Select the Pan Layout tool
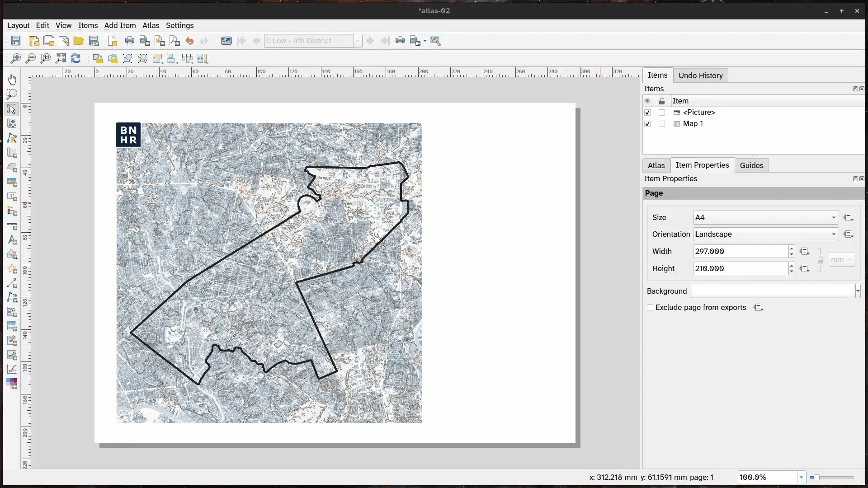Viewport: 868px width, 488px height. pos(12,80)
